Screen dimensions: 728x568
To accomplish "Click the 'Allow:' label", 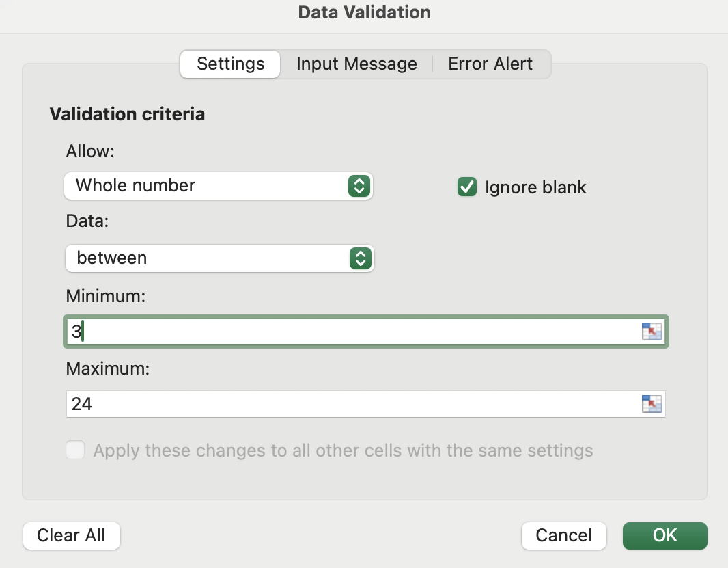I will [90, 151].
